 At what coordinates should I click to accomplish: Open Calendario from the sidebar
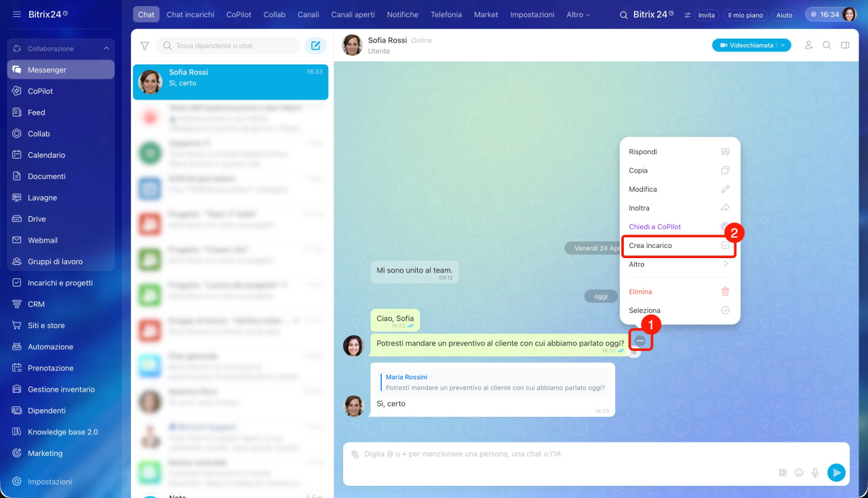[x=61, y=155]
